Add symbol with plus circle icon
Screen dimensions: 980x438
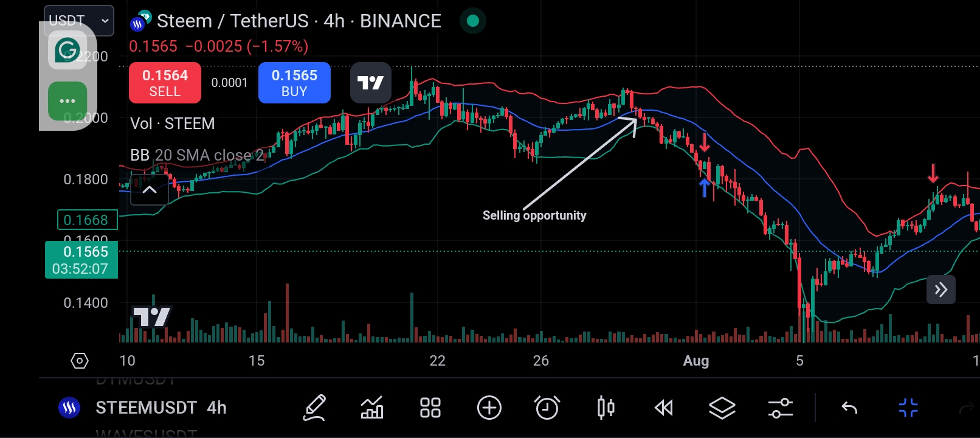point(489,408)
